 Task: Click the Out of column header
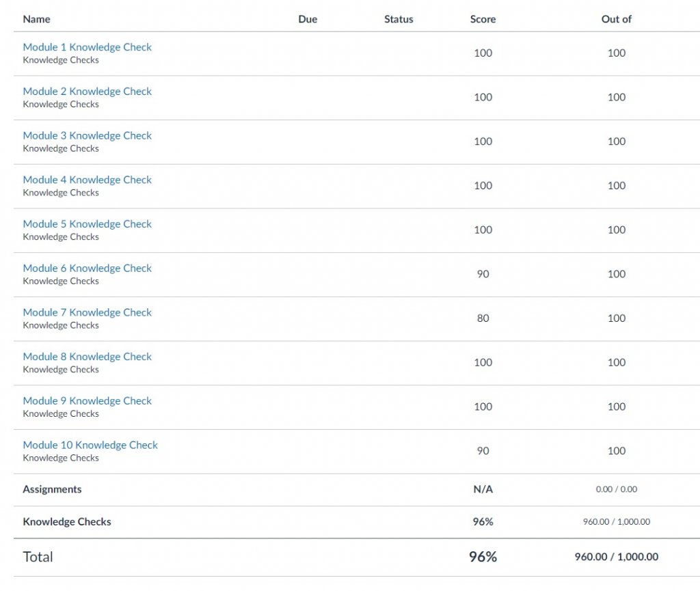click(x=616, y=19)
